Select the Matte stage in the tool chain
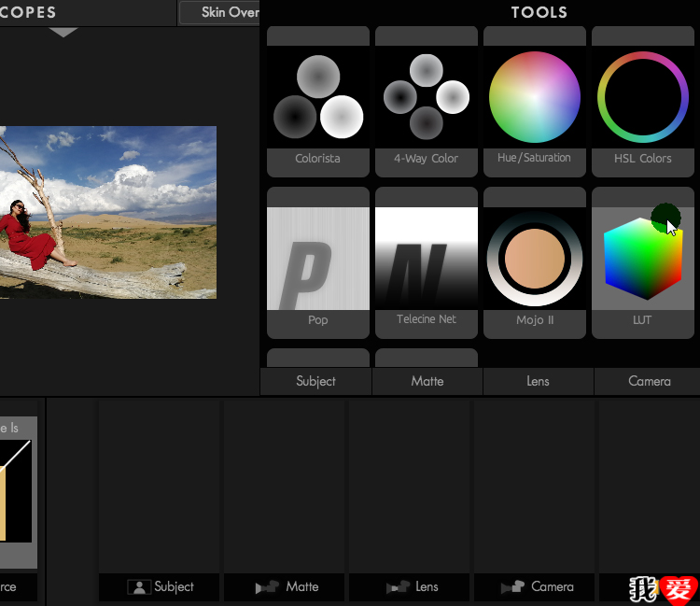The height and width of the screenshot is (606, 700). click(285, 586)
